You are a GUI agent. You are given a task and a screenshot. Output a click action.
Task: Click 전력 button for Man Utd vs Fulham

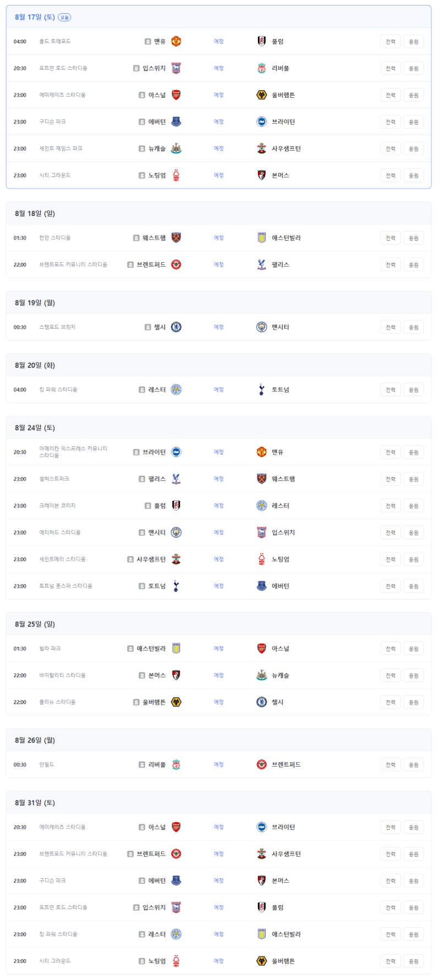coord(391,42)
